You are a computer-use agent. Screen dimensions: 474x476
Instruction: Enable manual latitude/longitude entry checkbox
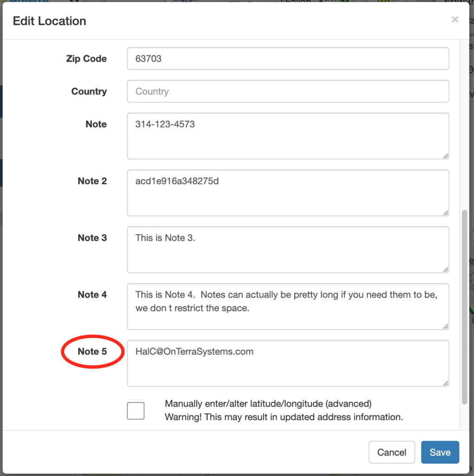[x=136, y=411]
